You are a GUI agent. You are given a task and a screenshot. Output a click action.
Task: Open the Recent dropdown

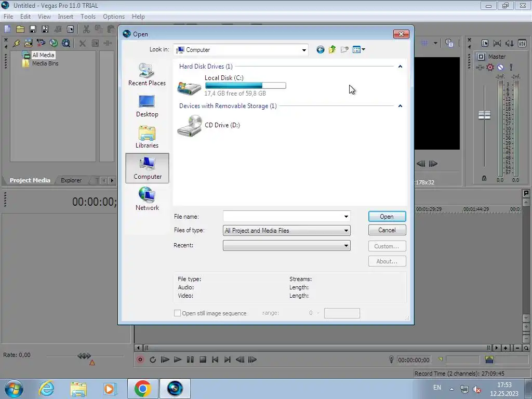tap(287, 246)
